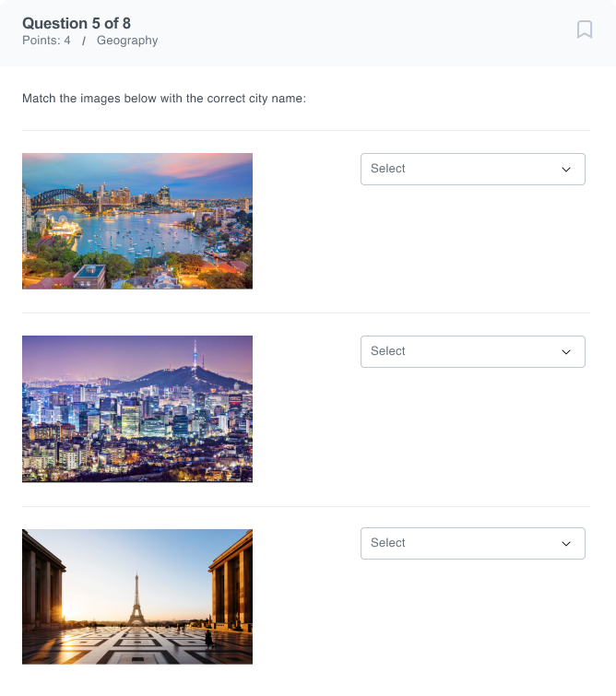This screenshot has width=616, height=696.
Task: Click the chevron arrow in the first city dropdown
Action: click(x=566, y=170)
